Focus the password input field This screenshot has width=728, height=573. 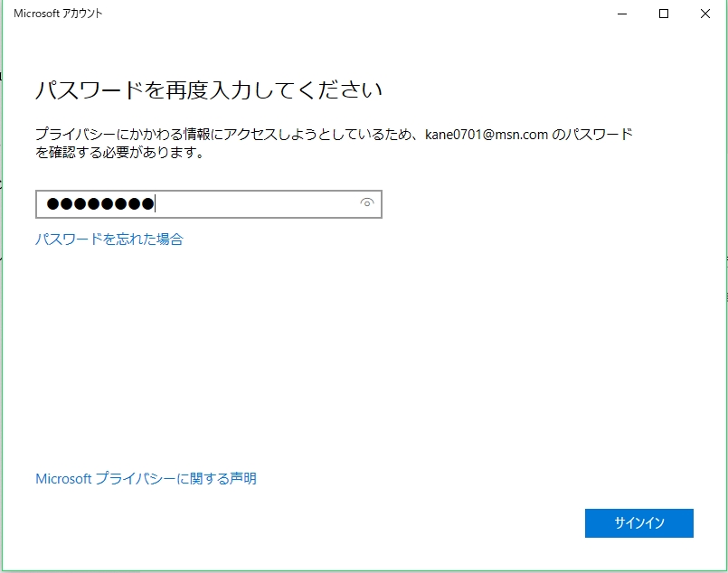(209, 203)
